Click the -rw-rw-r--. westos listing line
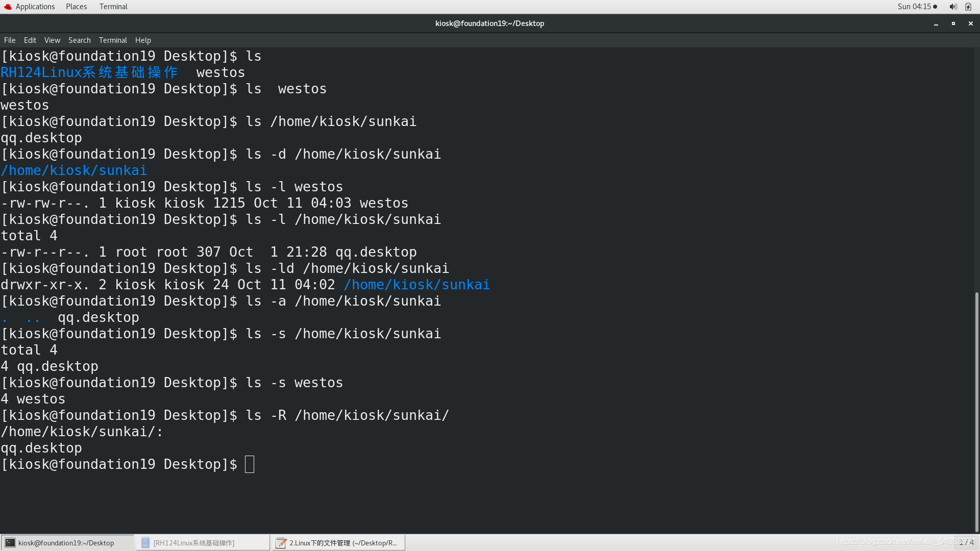Screen dimensions: 980x551 [205, 203]
